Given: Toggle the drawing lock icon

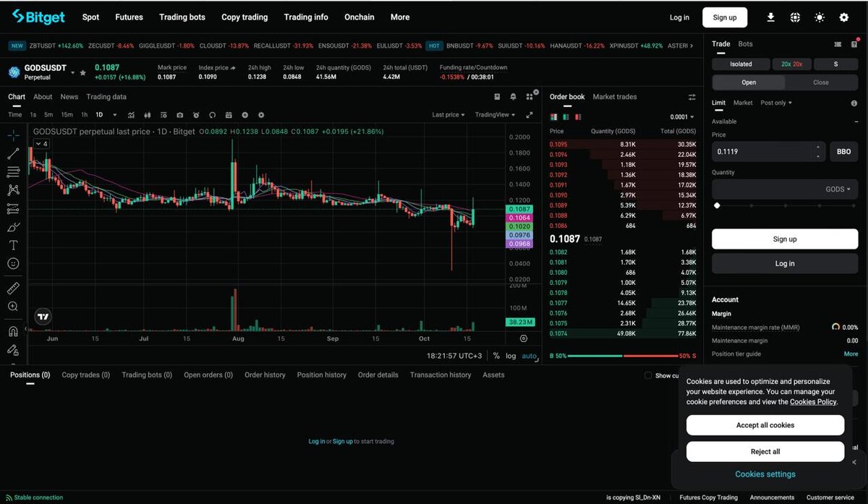Looking at the screenshot, I should click(13, 350).
